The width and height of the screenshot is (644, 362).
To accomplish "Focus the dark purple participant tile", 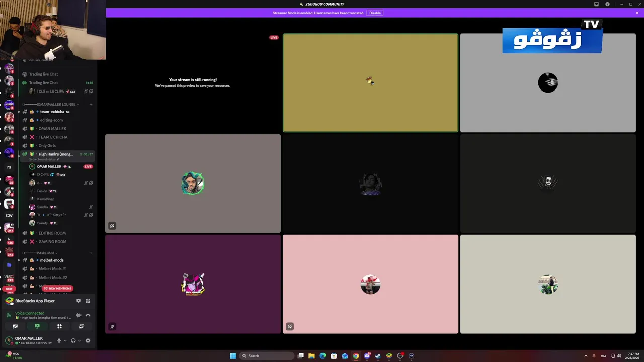I will [193, 284].
